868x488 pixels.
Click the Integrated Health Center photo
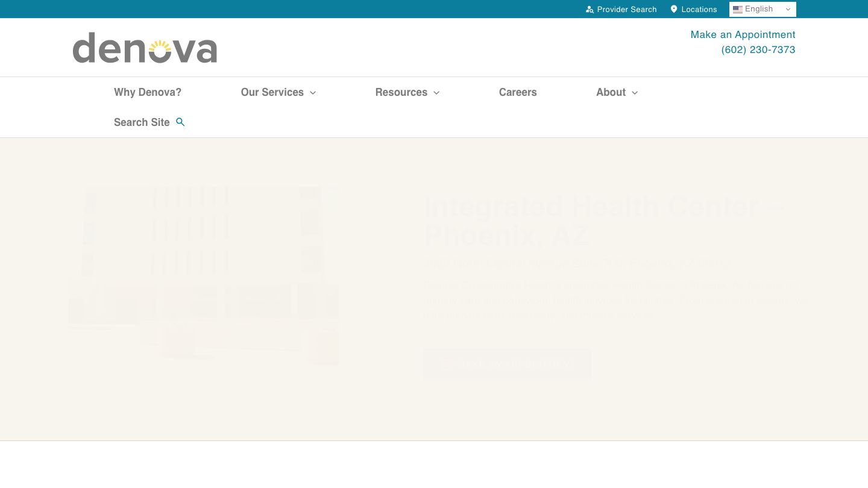(x=203, y=275)
